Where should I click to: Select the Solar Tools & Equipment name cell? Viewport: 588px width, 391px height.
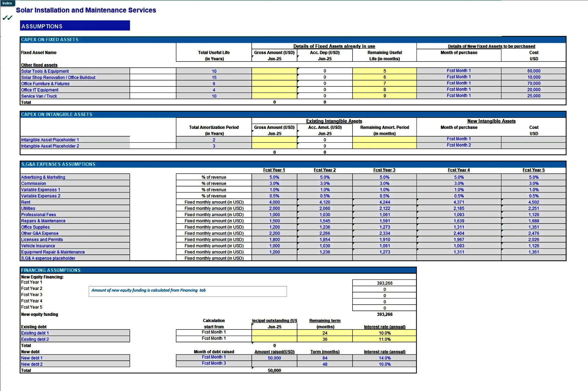click(75, 71)
